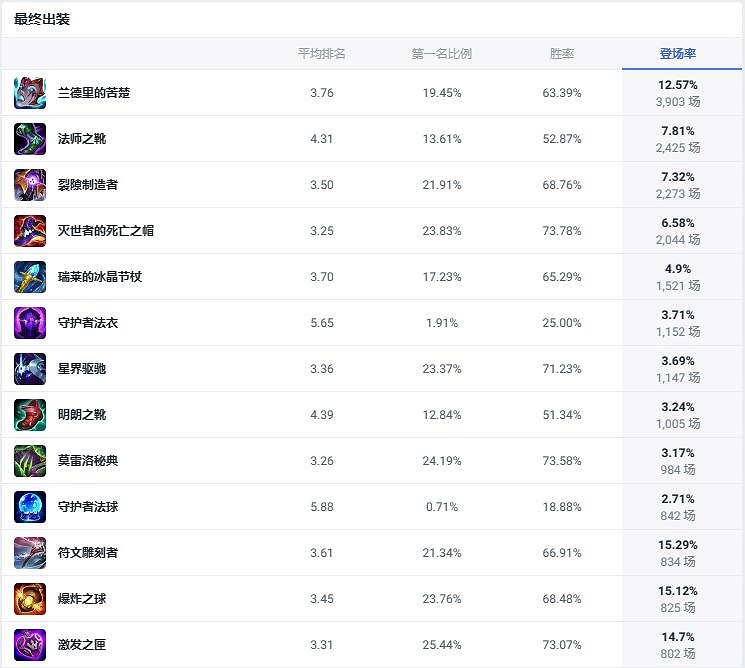The image size is (745, 668).
Task: Click the 兰德里的苦楚 item icon
Action: click(30, 93)
